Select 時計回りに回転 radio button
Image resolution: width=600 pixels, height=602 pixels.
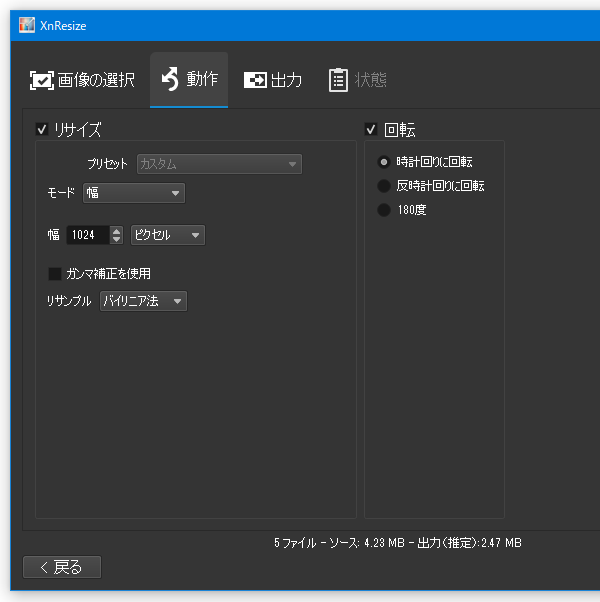tap(383, 162)
